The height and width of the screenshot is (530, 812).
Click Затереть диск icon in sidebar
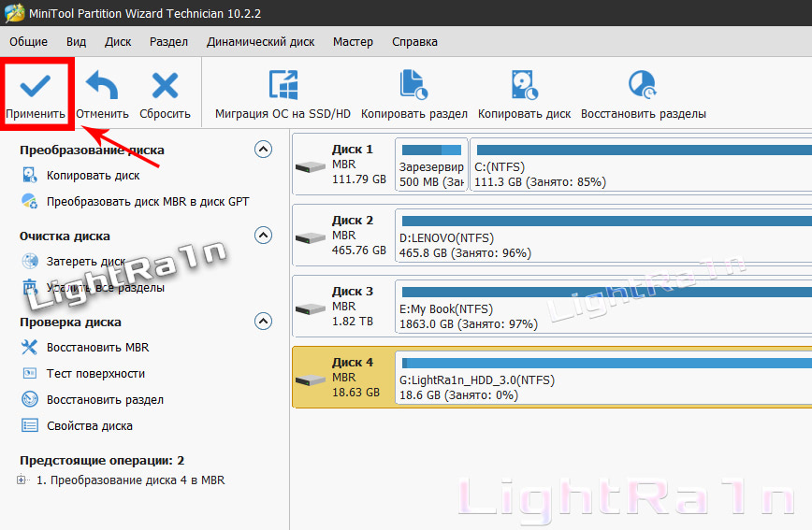30,261
